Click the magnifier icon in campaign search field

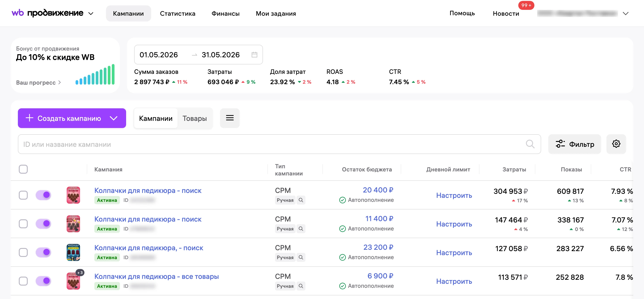point(530,144)
